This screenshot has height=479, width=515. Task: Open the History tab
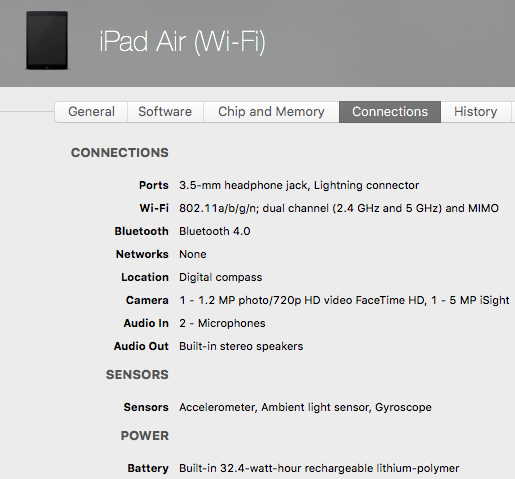(476, 112)
